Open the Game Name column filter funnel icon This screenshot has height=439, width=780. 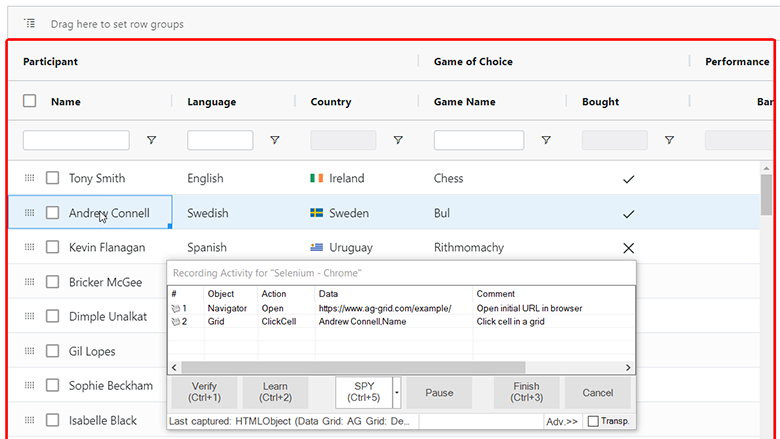pos(546,140)
